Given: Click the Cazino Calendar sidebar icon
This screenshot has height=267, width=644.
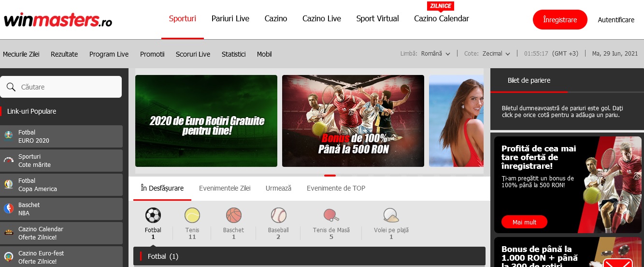Looking at the screenshot, I should tap(9, 233).
